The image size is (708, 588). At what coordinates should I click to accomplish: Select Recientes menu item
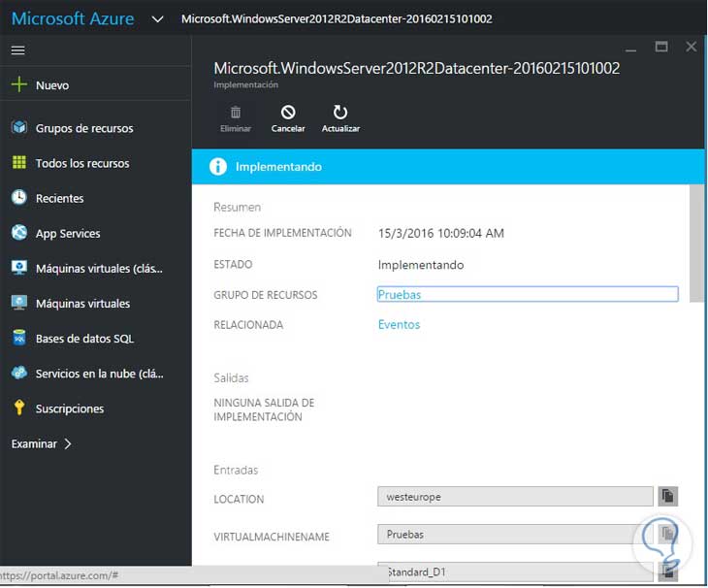click(59, 198)
